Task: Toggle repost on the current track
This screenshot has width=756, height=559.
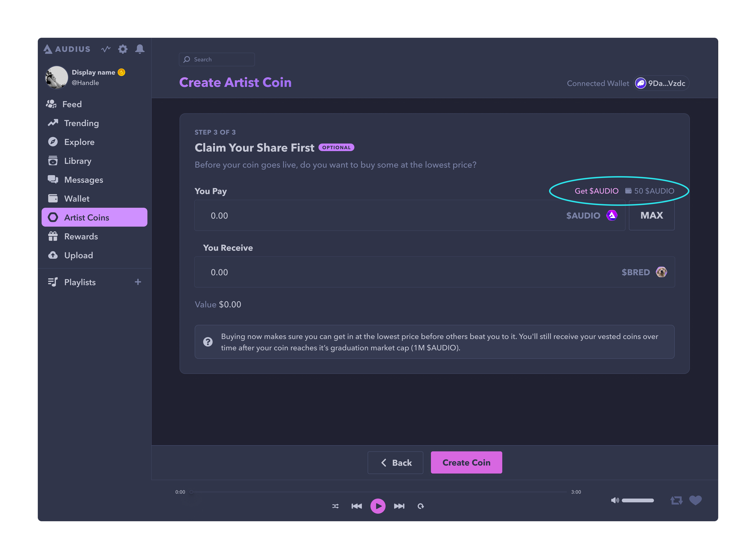Action: [x=676, y=500]
